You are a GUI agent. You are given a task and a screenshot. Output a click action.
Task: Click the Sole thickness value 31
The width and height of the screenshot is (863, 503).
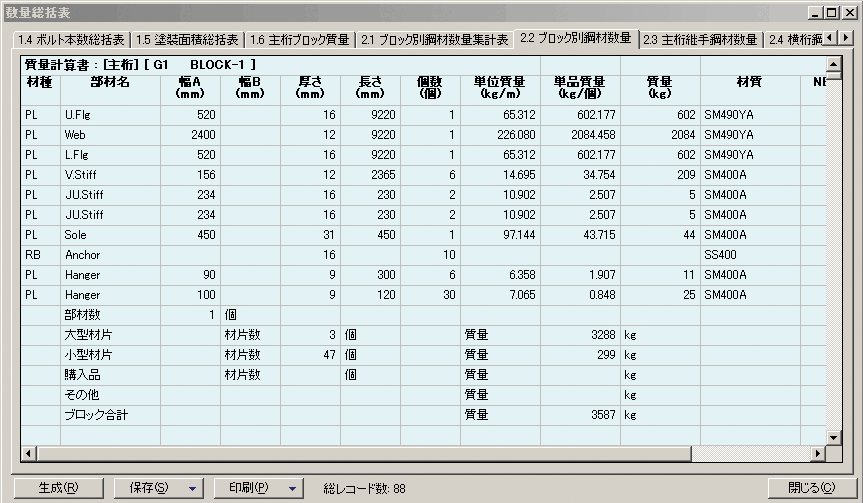point(310,235)
